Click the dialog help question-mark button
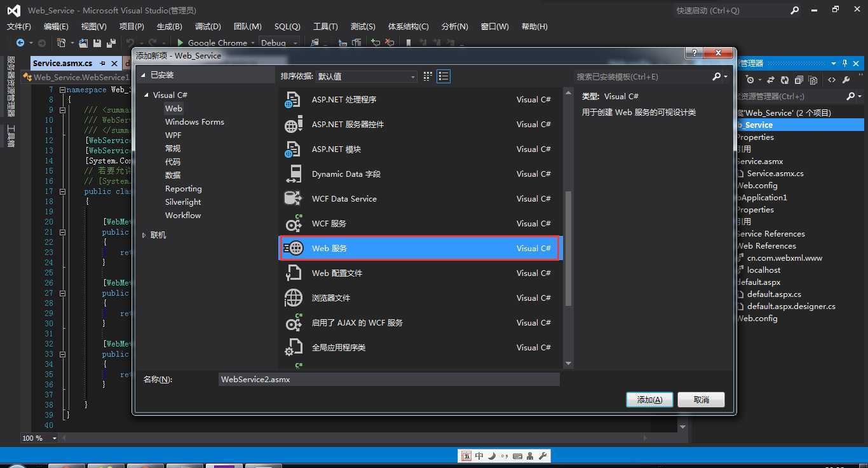Image resolution: width=868 pixels, height=468 pixels. pos(694,53)
